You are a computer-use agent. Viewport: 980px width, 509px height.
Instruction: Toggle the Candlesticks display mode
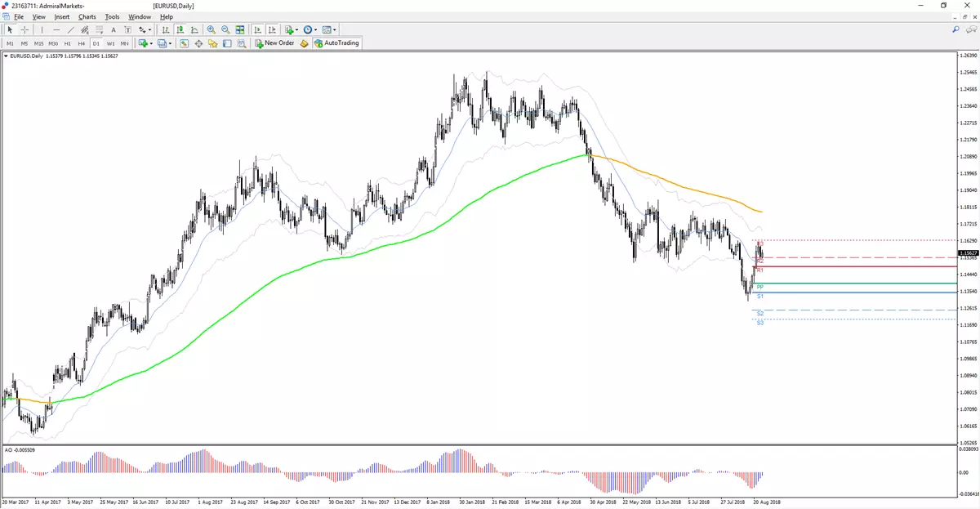(180, 29)
